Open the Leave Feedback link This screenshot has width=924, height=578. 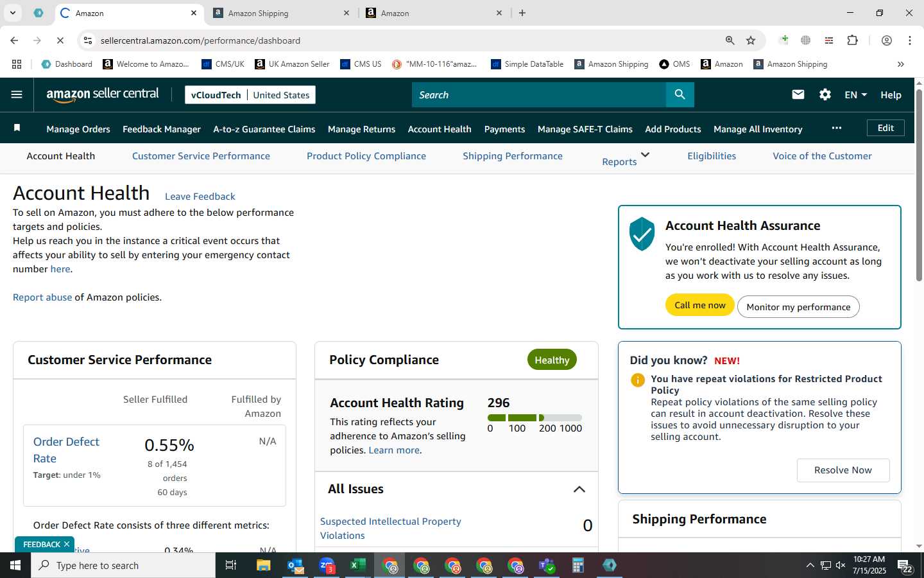200,197
